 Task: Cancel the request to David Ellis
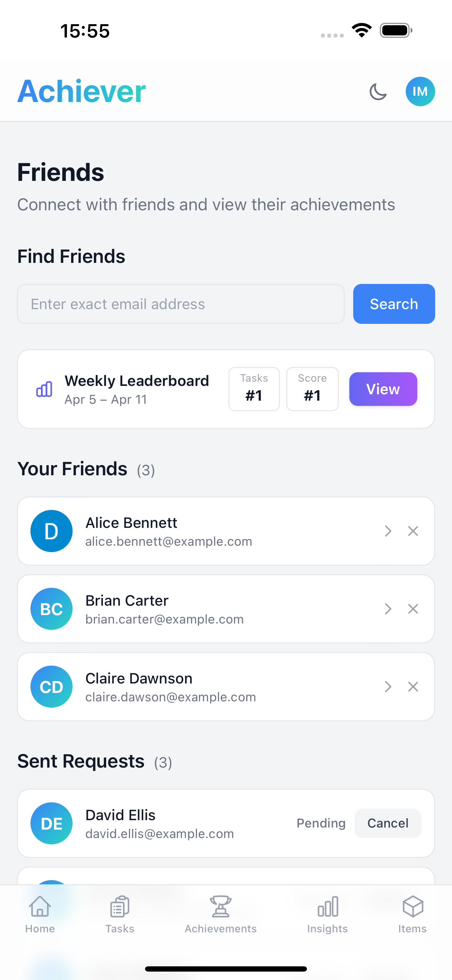pos(387,823)
